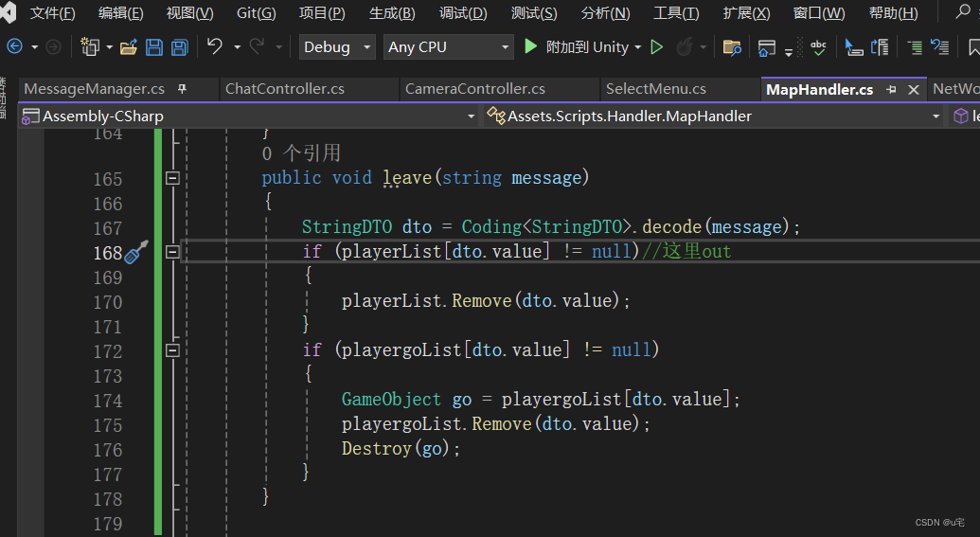The width and height of the screenshot is (980, 537).
Task: Click Start Without Debugging outline play icon
Action: click(x=657, y=47)
